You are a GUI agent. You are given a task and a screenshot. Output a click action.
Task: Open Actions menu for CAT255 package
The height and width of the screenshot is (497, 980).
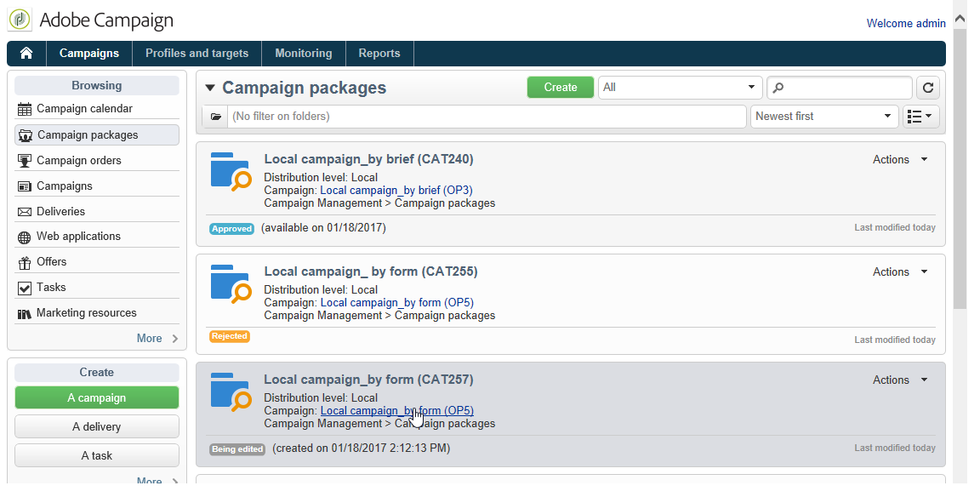click(900, 272)
